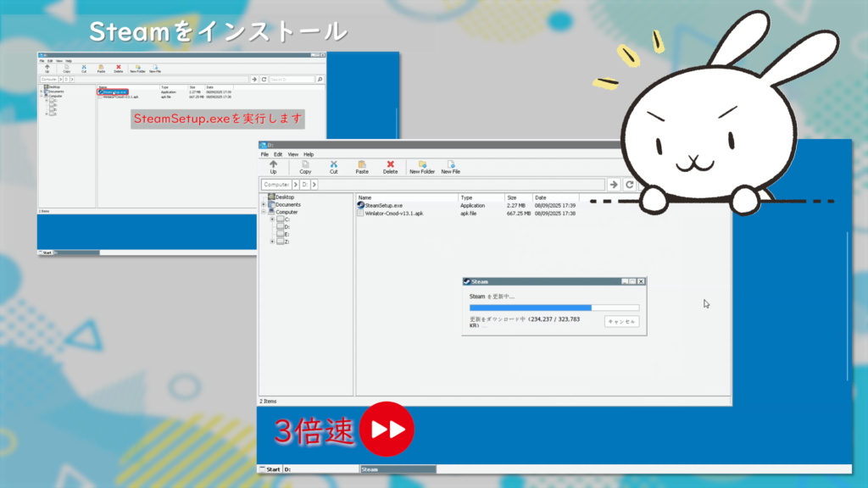Viewport: 868px width, 488px height.
Task: Click the Computer breadcrumb in address bar
Action: point(276,185)
